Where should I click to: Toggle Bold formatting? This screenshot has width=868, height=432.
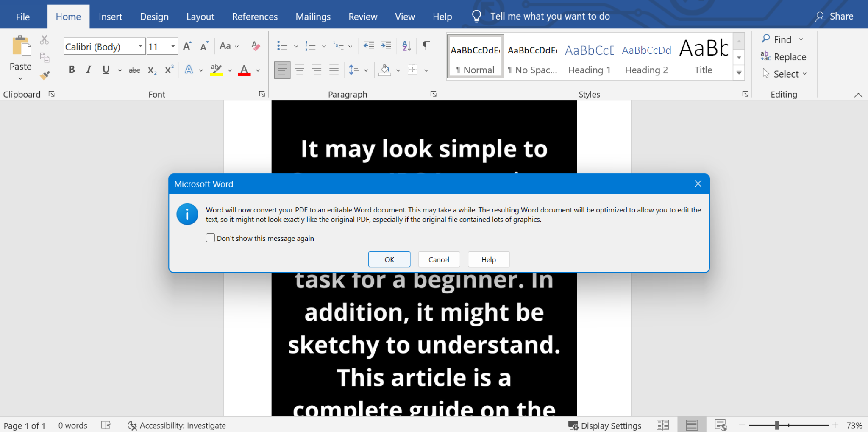[72, 70]
